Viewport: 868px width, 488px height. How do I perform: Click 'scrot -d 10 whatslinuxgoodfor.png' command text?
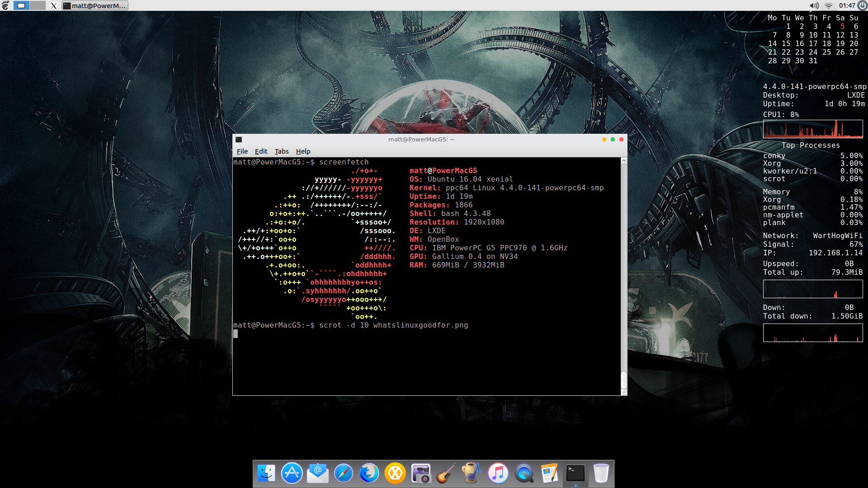(393, 325)
